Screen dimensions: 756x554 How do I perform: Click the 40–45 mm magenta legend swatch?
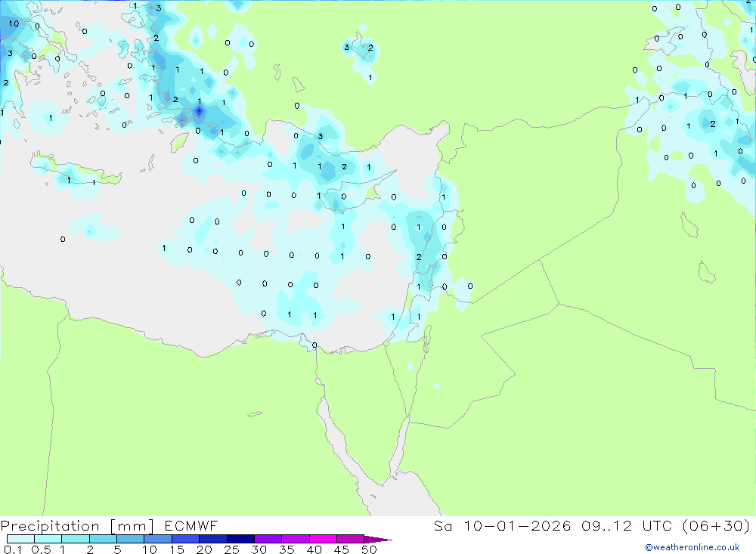(x=323, y=539)
